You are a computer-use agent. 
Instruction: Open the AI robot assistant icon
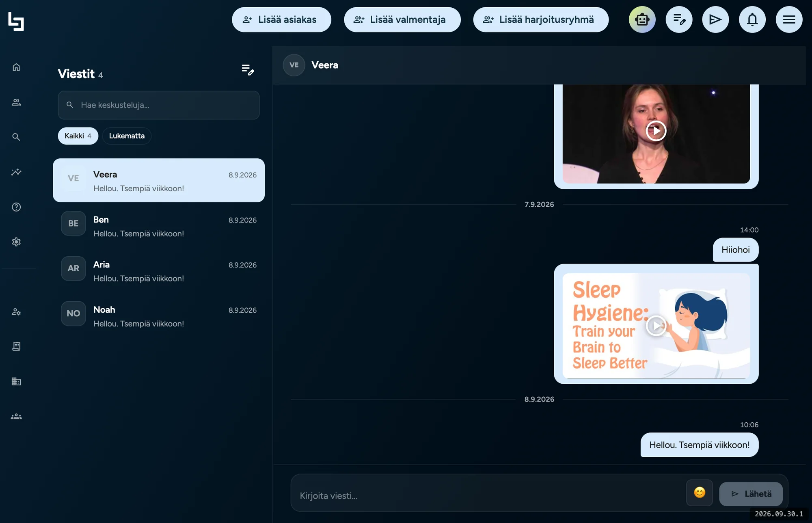pyautogui.click(x=642, y=19)
